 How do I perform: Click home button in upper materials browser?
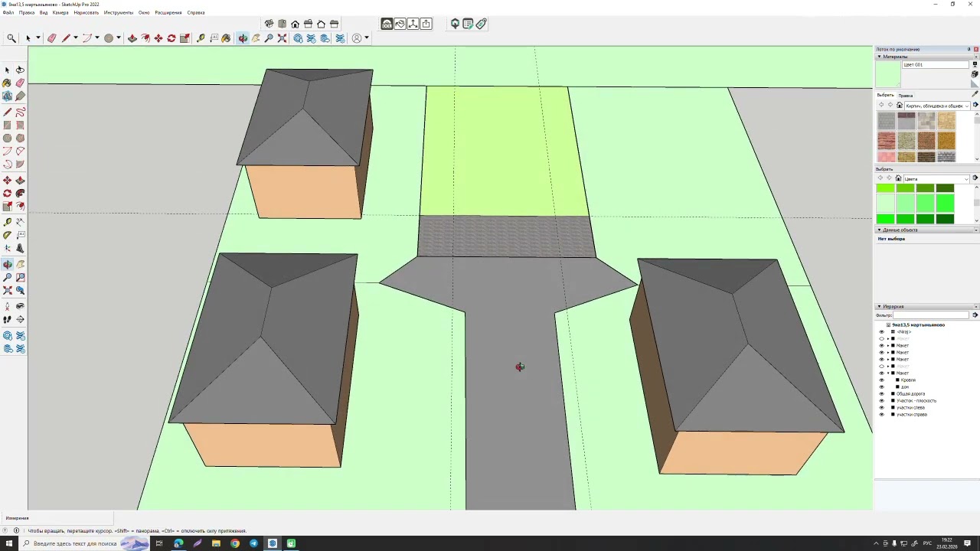(900, 105)
